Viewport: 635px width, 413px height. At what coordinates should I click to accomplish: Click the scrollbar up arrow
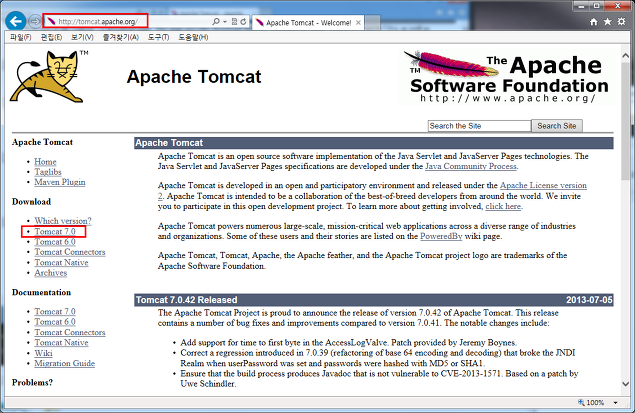625,56
